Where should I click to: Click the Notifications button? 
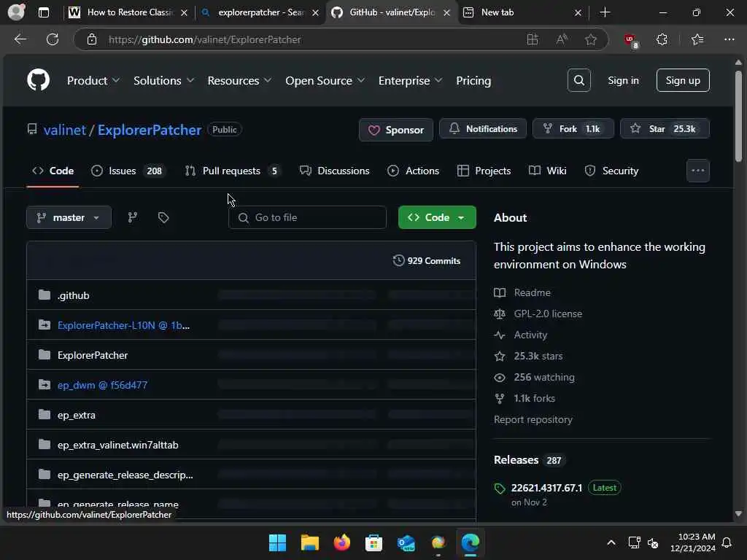483,128
